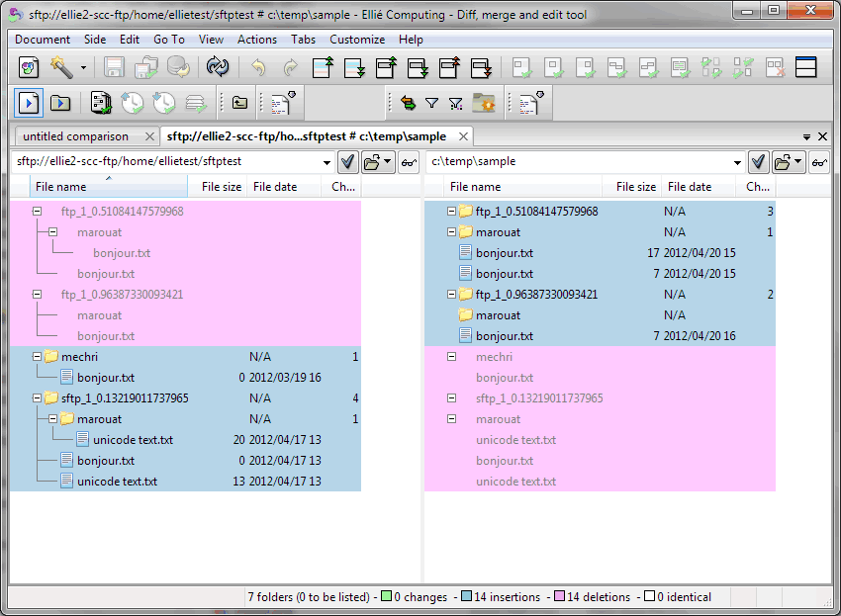Image resolution: width=841 pixels, height=616 pixels.
Task: Click the folder with orange star icon
Action: [484, 102]
